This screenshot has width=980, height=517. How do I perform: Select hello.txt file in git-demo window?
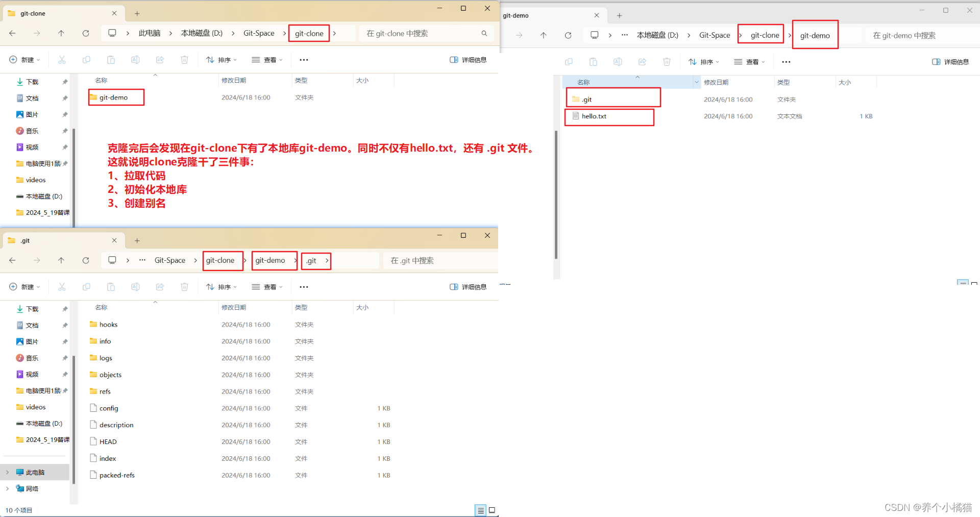click(594, 116)
